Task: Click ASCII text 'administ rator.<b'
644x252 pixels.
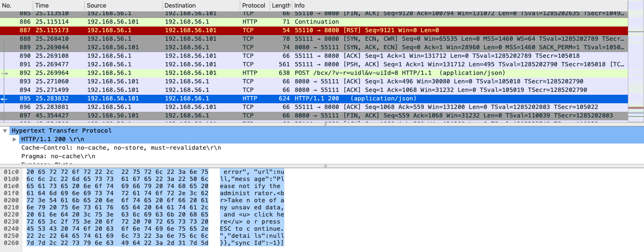Action: coord(252,193)
